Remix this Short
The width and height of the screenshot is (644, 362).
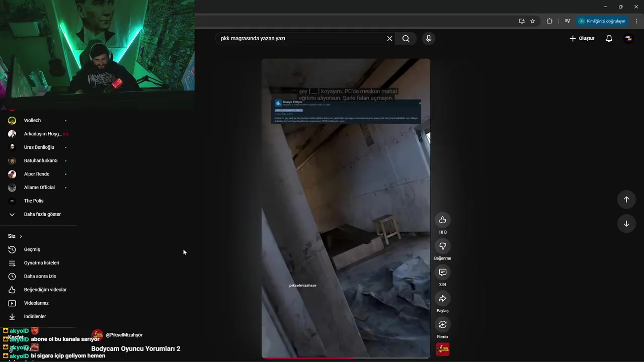tap(442, 324)
